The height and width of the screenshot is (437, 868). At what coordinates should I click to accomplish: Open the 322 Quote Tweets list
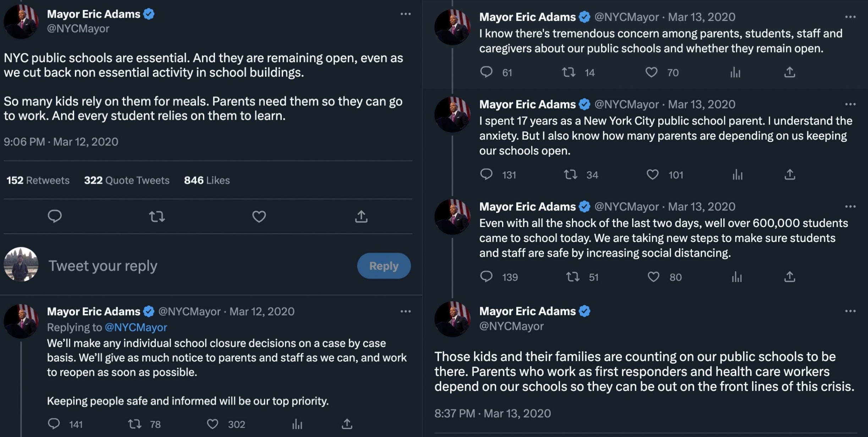point(127,180)
